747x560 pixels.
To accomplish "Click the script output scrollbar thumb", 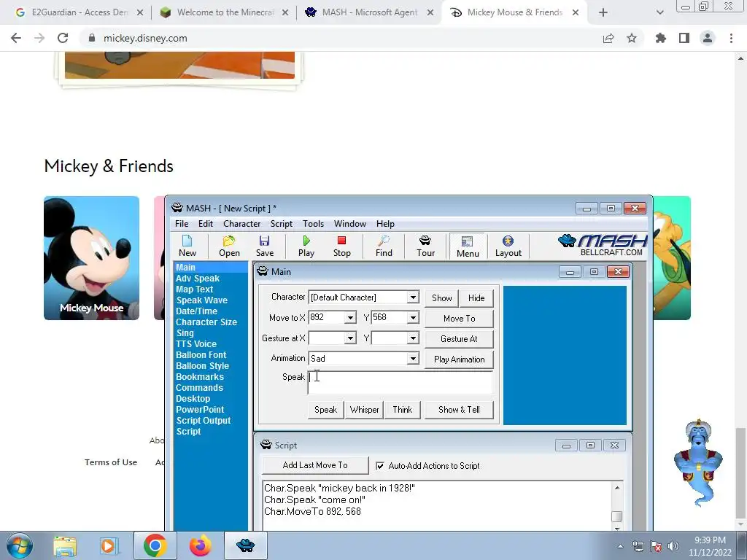I will tap(617, 516).
